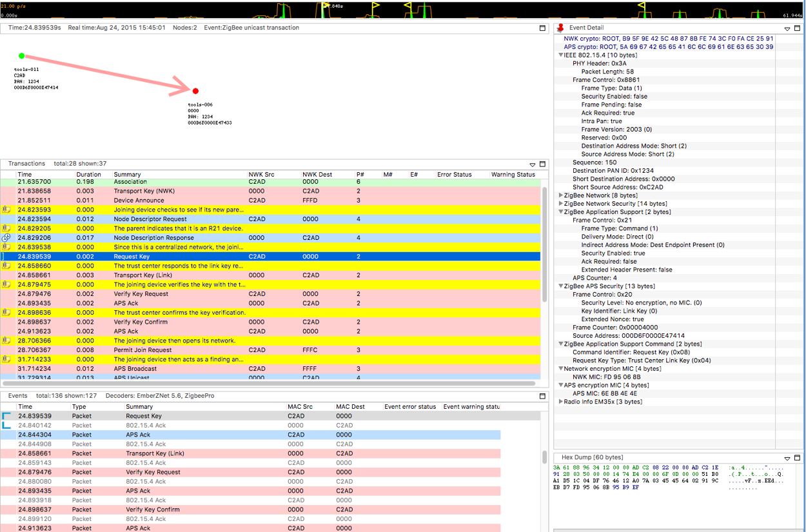Open the Transactions panel view menu arrow
806x532 pixels.
click(532, 165)
